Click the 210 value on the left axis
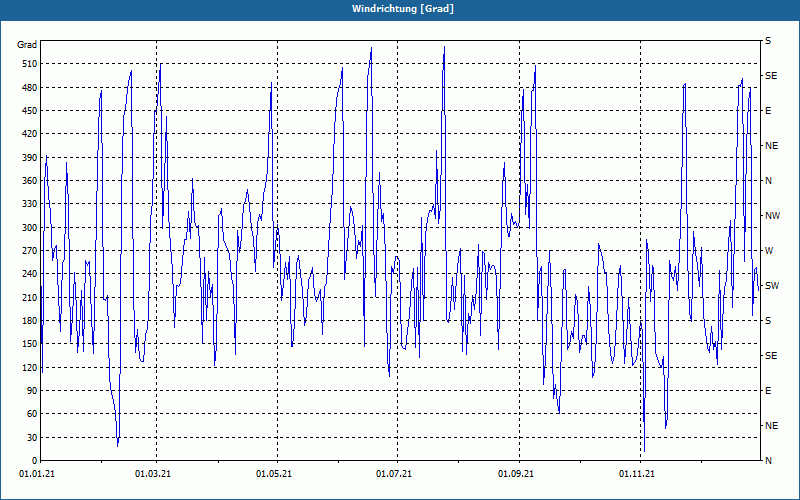The height and width of the screenshot is (500, 800). [x=30, y=297]
